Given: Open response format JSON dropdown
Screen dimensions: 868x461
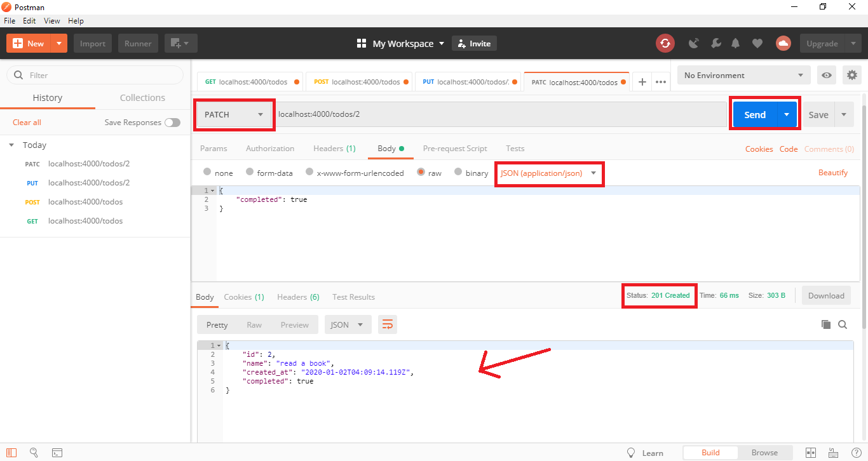Looking at the screenshot, I should 348,324.
